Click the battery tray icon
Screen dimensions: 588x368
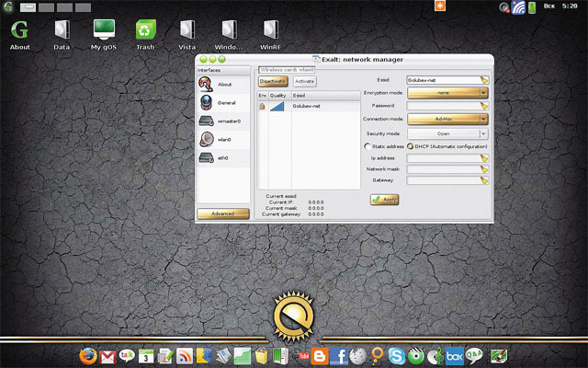click(x=532, y=7)
